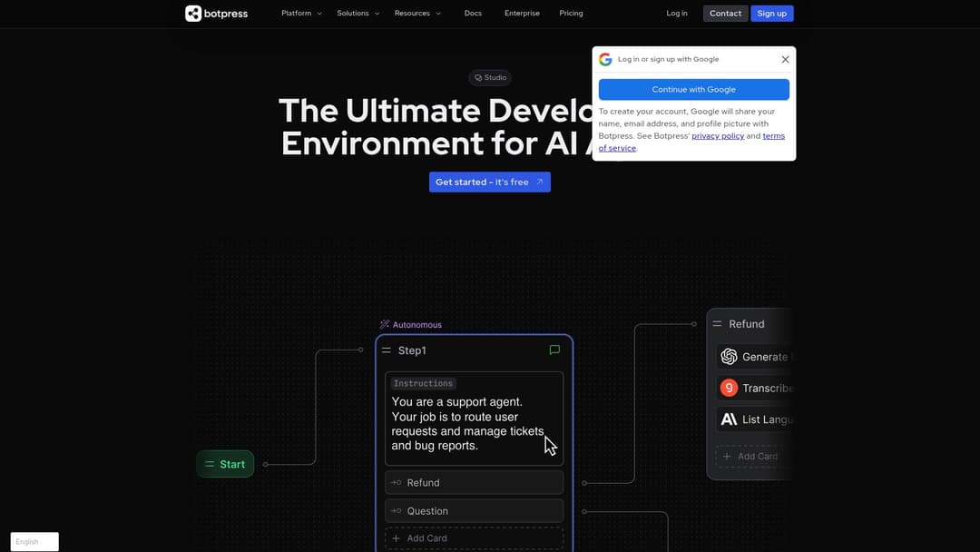
Task: Click the Refund node menu lines icon
Action: 717,324
